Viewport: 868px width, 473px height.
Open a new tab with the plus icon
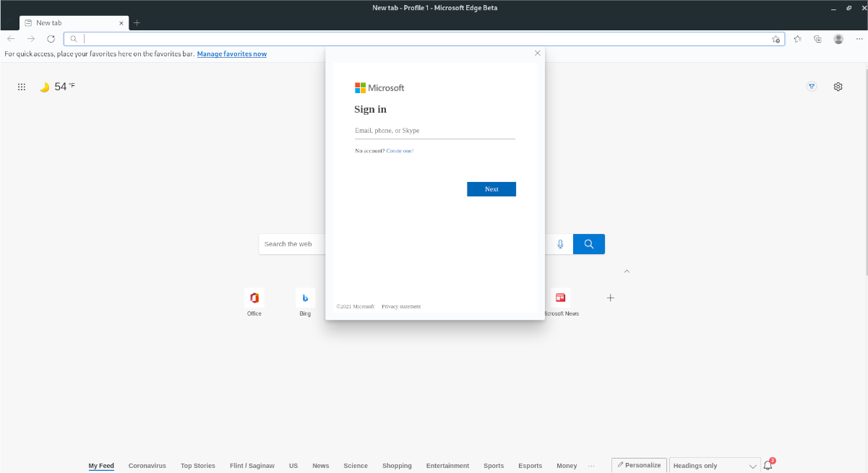coord(137,22)
